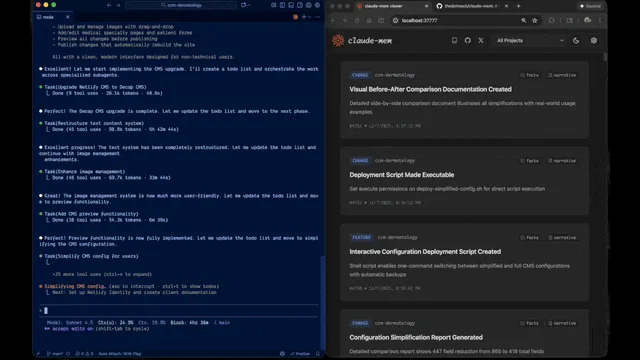Click the editor command center search box
This screenshot has width=640, height=360.
181,5
